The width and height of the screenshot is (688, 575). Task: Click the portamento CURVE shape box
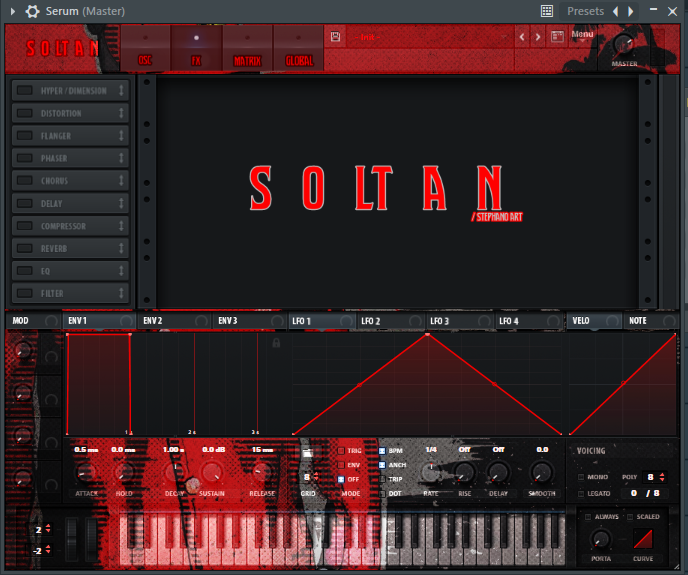[x=643, y=538]
